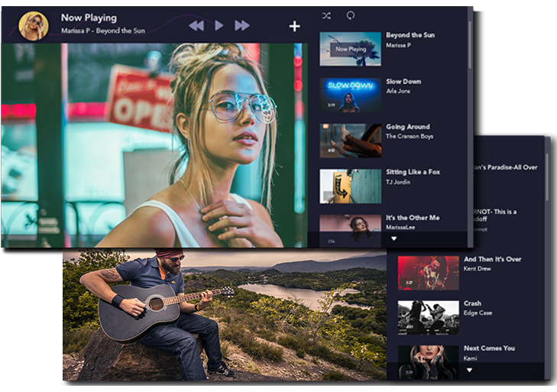Viewport: 557px width, 392px height.
Task: Open the Slow Down video thumbnail
Action: pyautogui.click(x=350, y=95)
